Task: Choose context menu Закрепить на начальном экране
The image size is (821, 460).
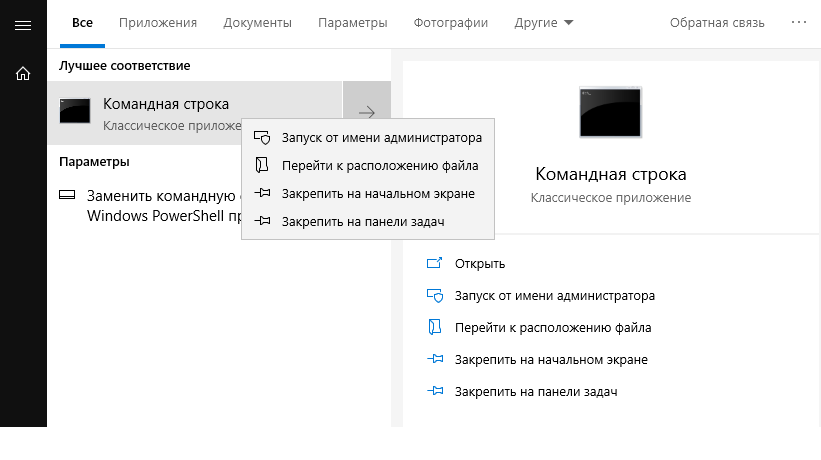Action: pyautogui.click(x=368, y=194)
